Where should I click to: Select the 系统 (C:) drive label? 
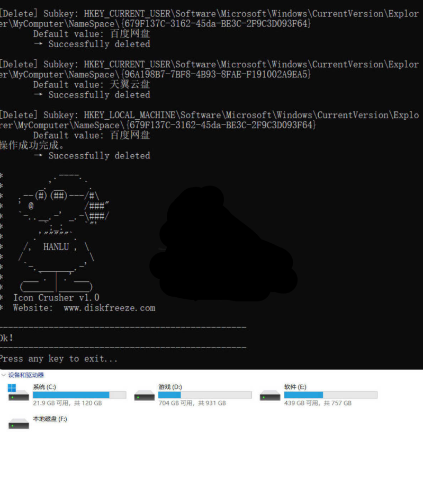click(44, 387)
